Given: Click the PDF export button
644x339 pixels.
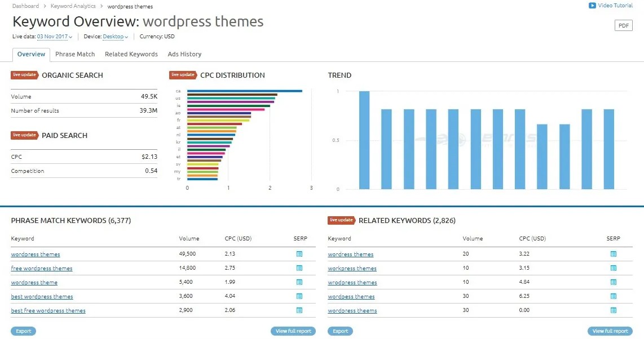Looking at the screenshot, I should [x=624, y=25].
